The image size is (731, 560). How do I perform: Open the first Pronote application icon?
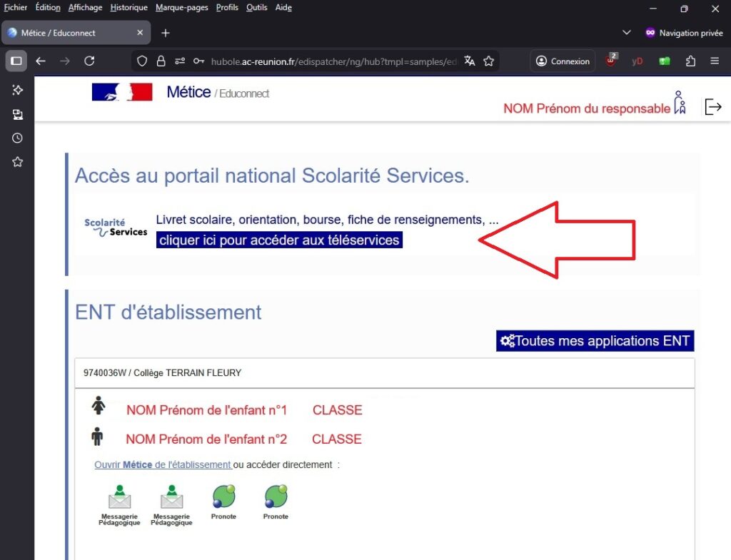tap(223, 498)
